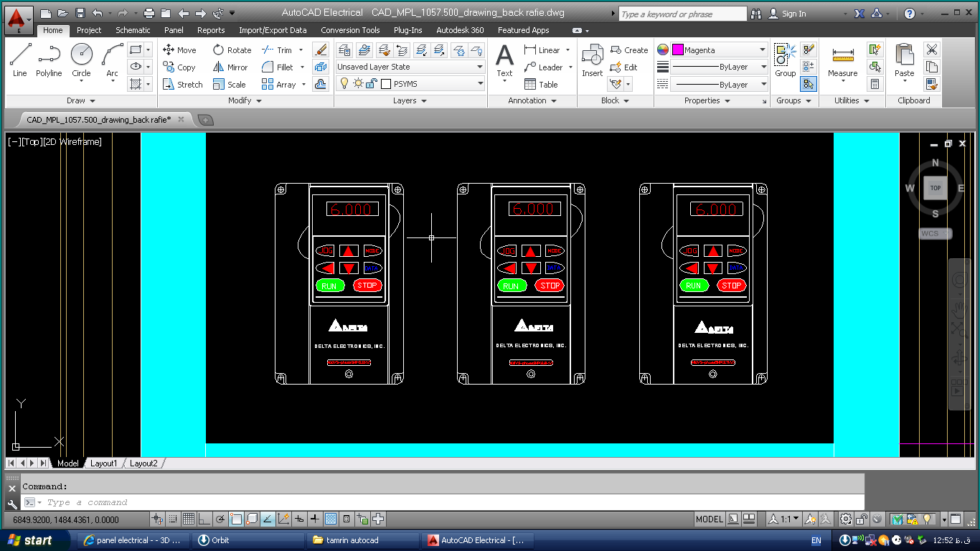Click the command line input field
This screenshot has height=551, width=980.
(x=441, y=502)
